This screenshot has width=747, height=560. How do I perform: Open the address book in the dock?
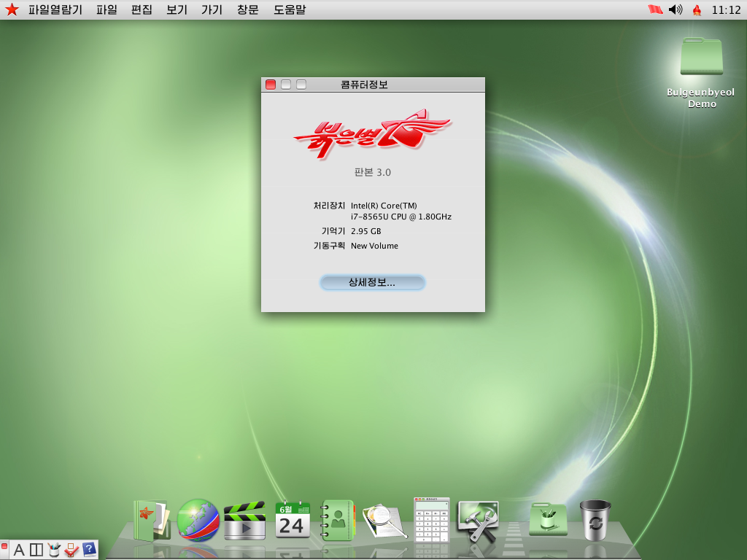tap(338, 520)
